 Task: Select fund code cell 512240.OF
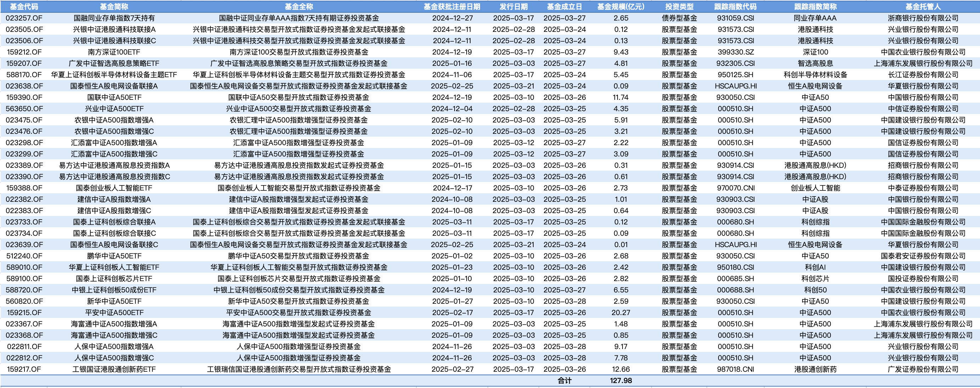(x=24, y=256)
